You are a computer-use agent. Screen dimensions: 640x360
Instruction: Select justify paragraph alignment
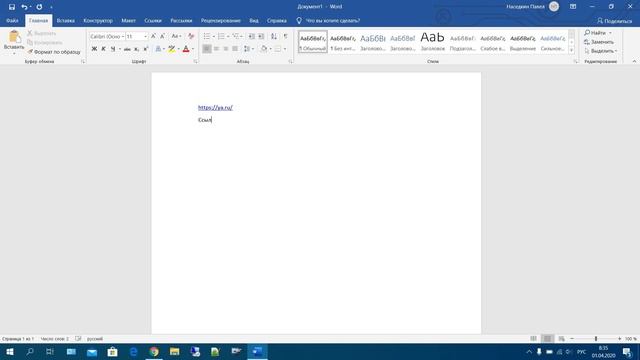[235, 49]
